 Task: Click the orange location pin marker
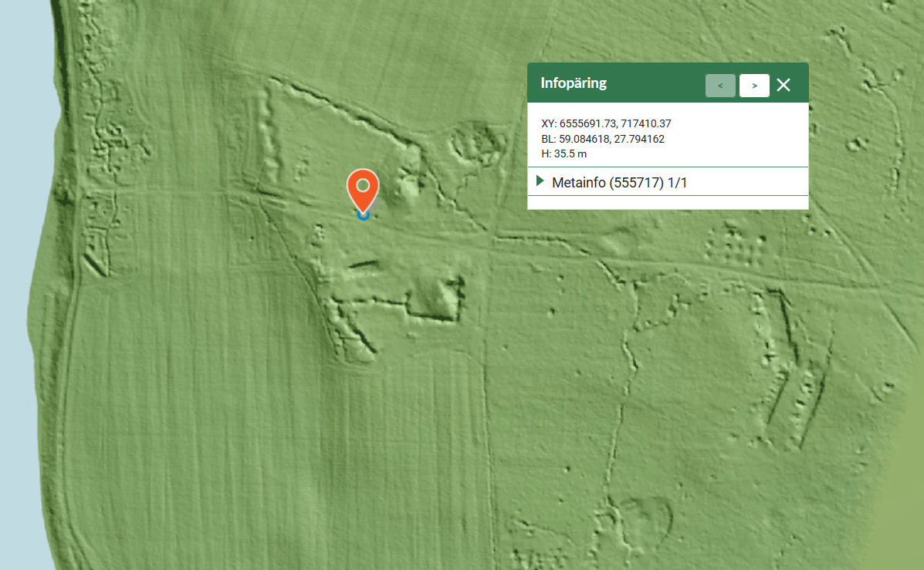click(363, 187)
